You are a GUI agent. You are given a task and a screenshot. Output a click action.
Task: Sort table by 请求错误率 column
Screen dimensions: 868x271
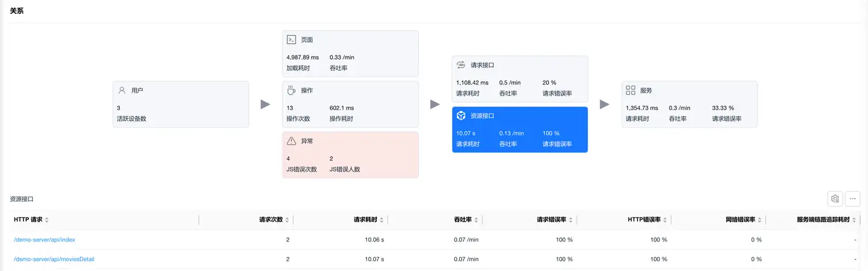tap(571, 220)
